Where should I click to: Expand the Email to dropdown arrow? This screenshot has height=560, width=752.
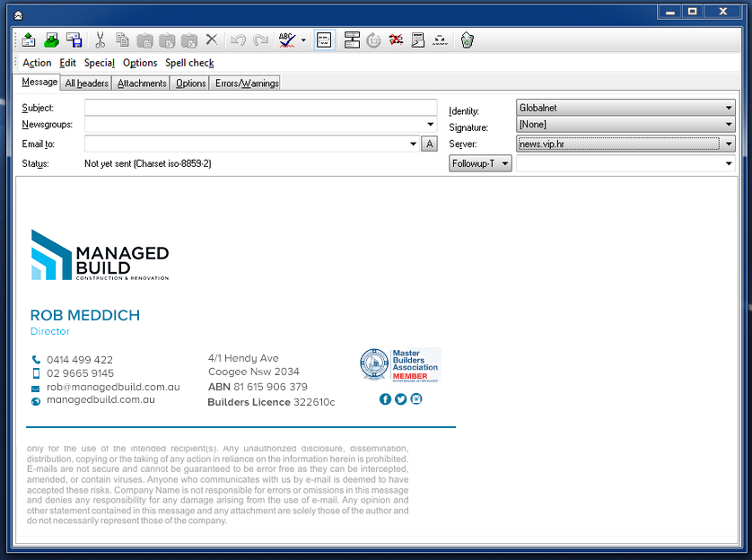tap(413, 144)
